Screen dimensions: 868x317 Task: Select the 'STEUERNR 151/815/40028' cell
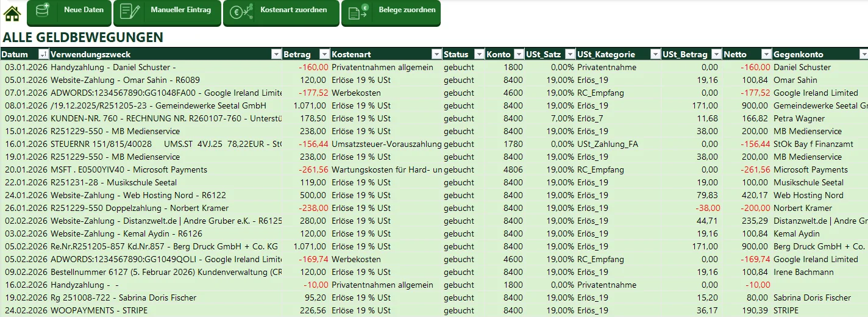tap(166, 144)
